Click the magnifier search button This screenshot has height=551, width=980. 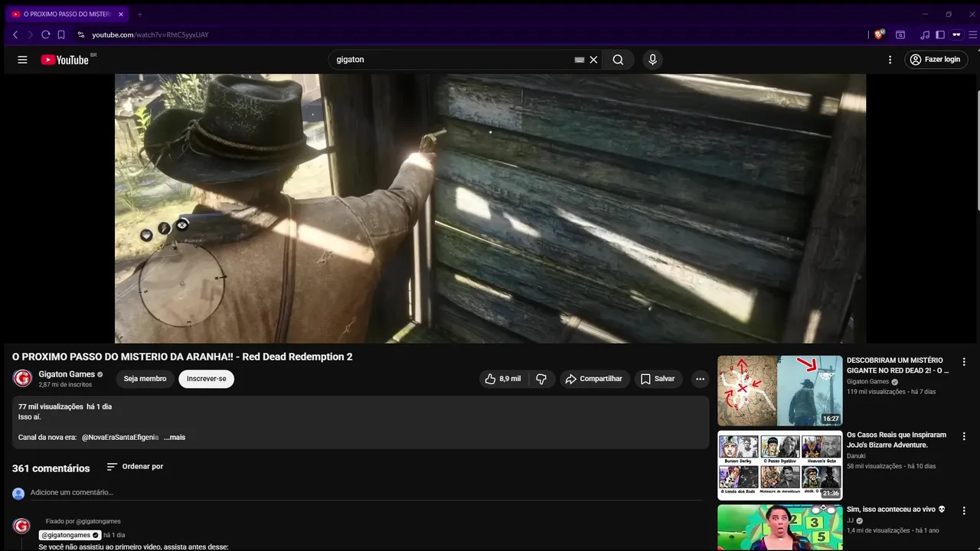(x=618, y=60)
